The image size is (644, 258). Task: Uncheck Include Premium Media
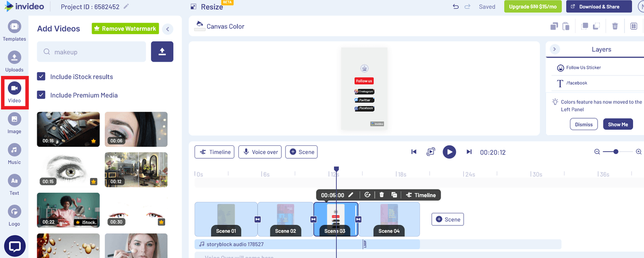click(41, 95)
